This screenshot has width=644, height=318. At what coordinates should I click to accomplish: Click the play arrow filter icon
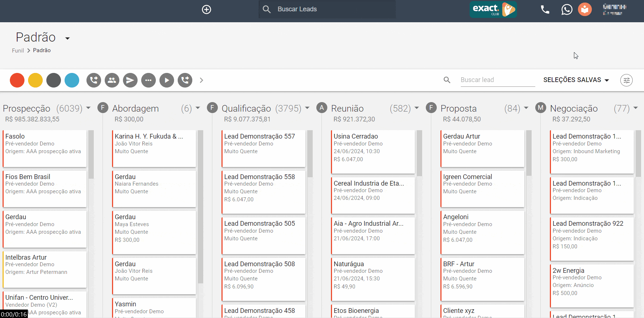(167, 80)
